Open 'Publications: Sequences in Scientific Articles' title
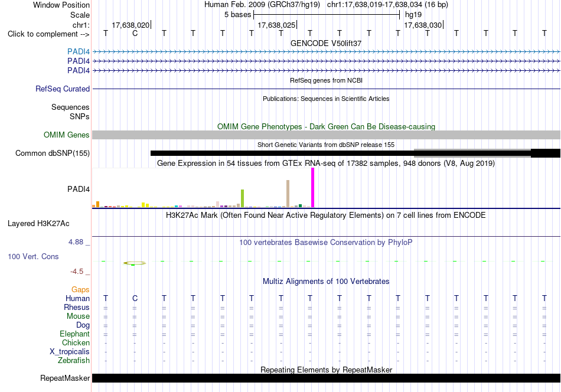 point(326,99)
